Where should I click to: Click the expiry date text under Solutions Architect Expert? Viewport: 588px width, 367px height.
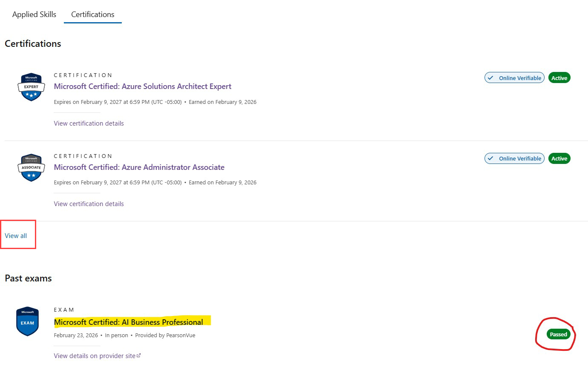click(118, 102)
